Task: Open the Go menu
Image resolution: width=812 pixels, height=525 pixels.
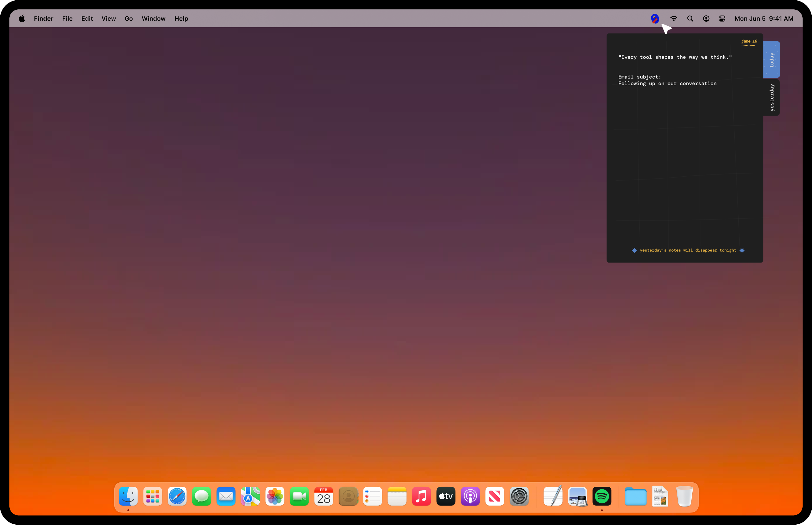Action: (x=128, y=18)
